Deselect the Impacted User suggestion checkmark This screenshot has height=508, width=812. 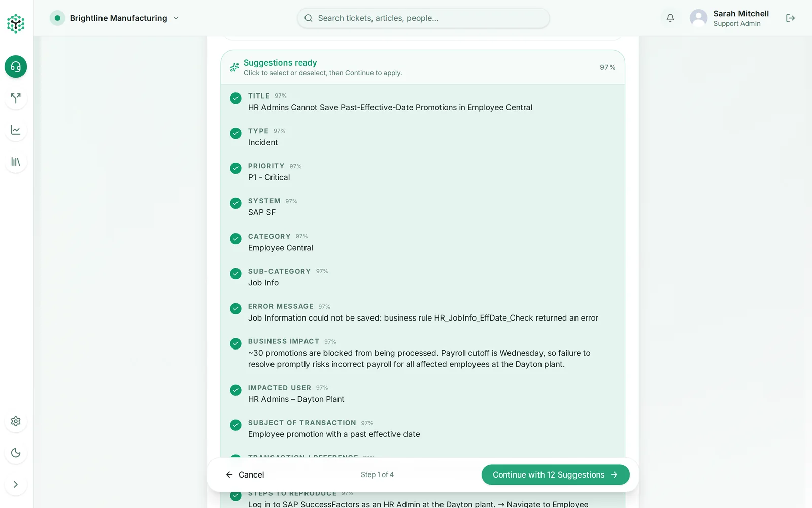tap(235, 390)
